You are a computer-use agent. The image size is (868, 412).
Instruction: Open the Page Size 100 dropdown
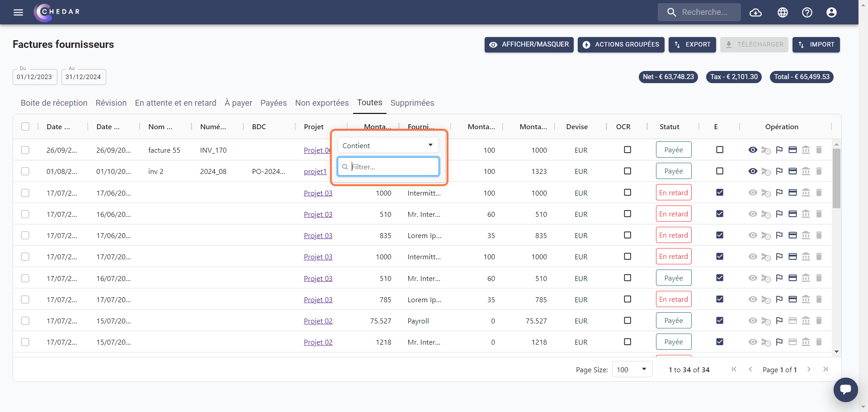632,370
